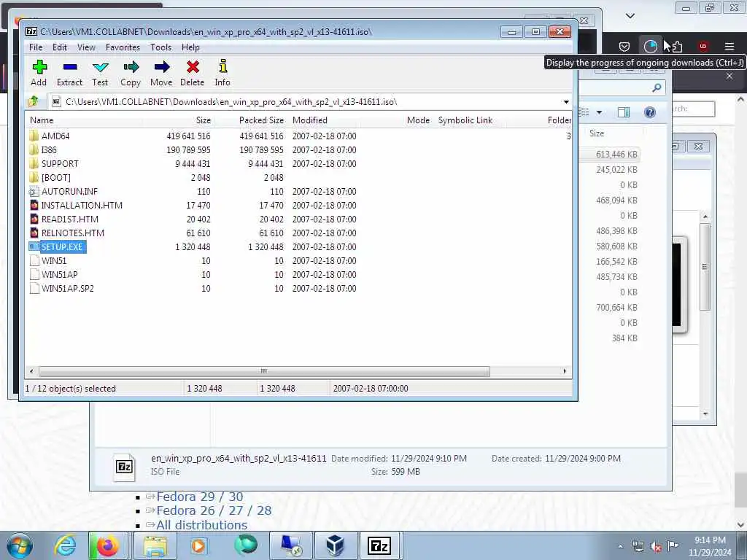The width and height of the screenshot is (747, 560).
Task: Select the [BOOT] folder
Action: [x=55, y=178]
